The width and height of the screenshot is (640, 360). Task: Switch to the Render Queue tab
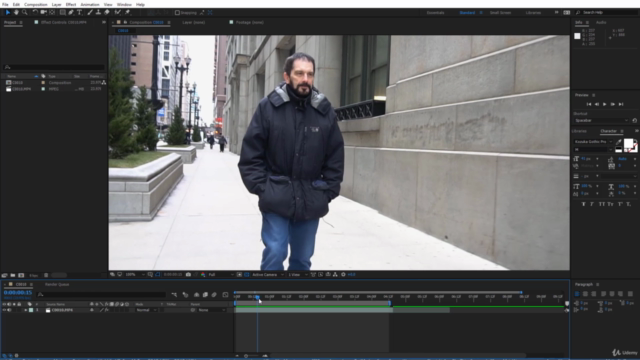coord(57,284)
